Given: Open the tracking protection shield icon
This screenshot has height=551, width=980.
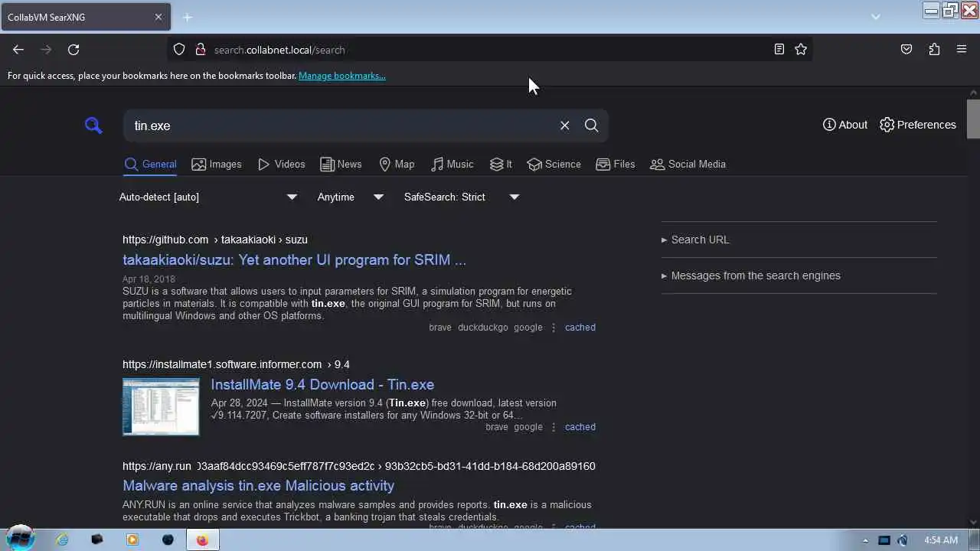Looking at the screenshot, I should point(179,50).
